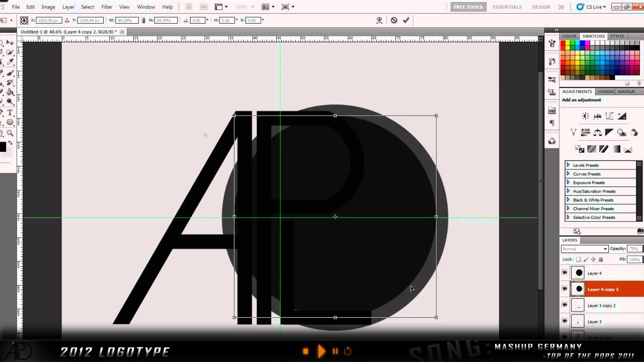This screenshot has height=362, width=644.
Task: Add a Threshold adjustment
Action: 604,149
